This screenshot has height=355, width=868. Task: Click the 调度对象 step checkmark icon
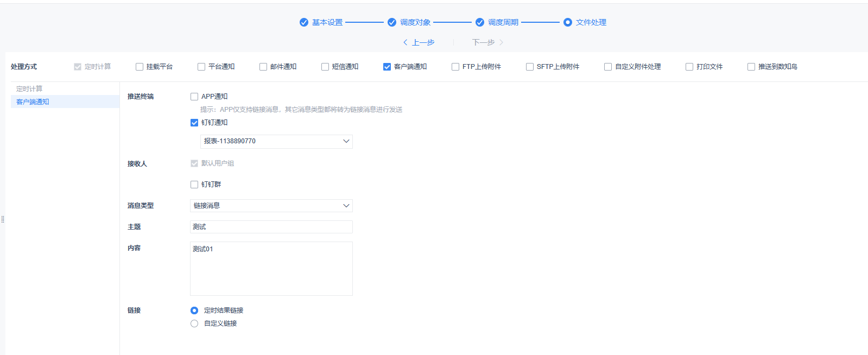392,22
